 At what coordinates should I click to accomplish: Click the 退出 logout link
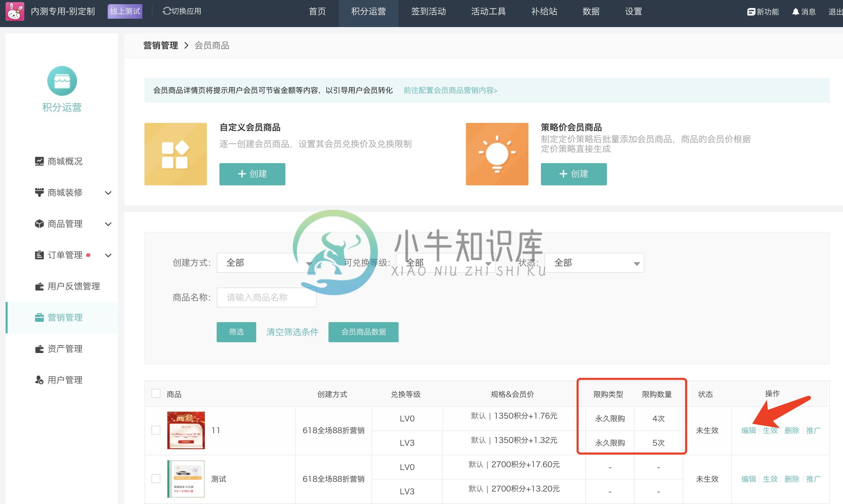tap(835, 12)
